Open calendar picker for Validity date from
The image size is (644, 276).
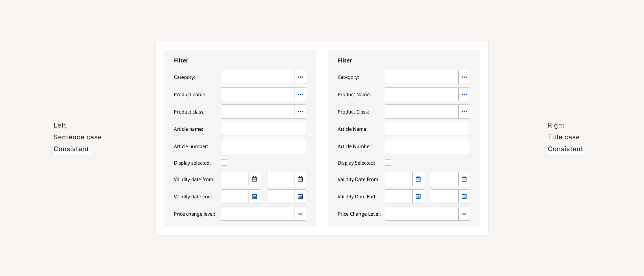[x=254, y=179]
